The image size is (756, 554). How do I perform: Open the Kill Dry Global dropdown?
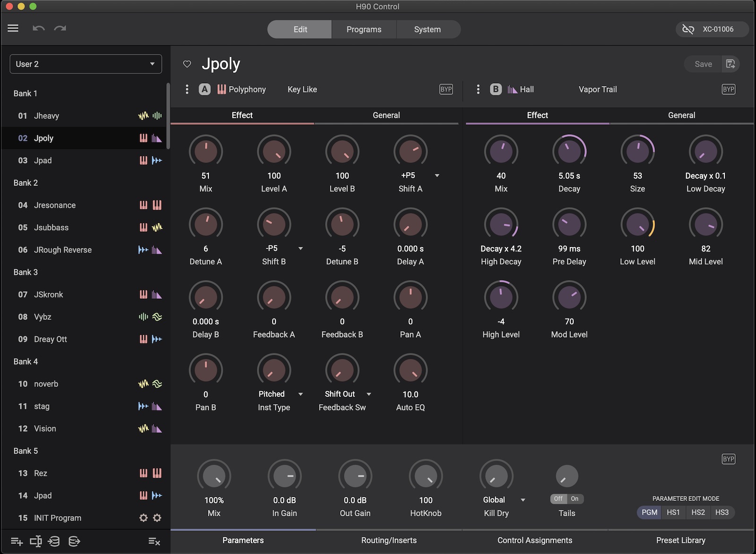click(x=523, y=500)
